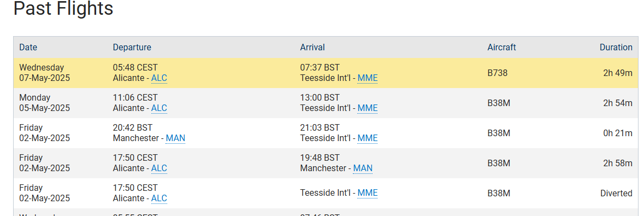Open MME link for the 13:00 BST arrival
Screen dimensions: 644x216
pyautogui.click(x=367, y=108)
